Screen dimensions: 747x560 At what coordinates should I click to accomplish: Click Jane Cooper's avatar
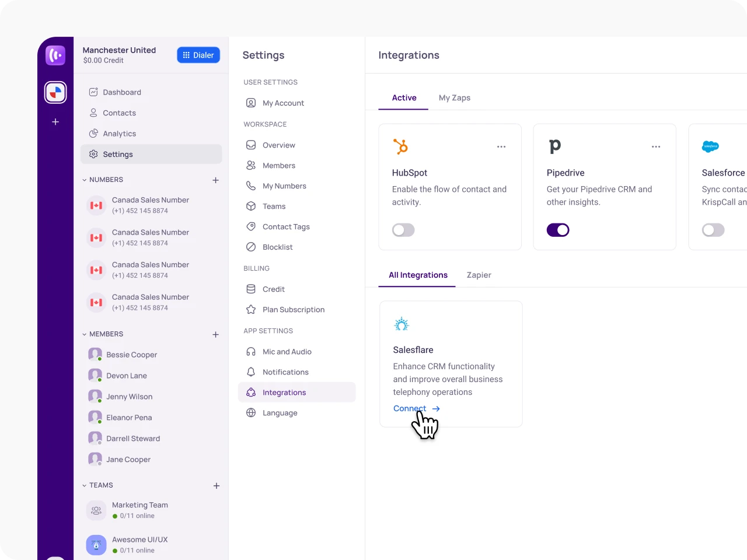tap(95, 459)
